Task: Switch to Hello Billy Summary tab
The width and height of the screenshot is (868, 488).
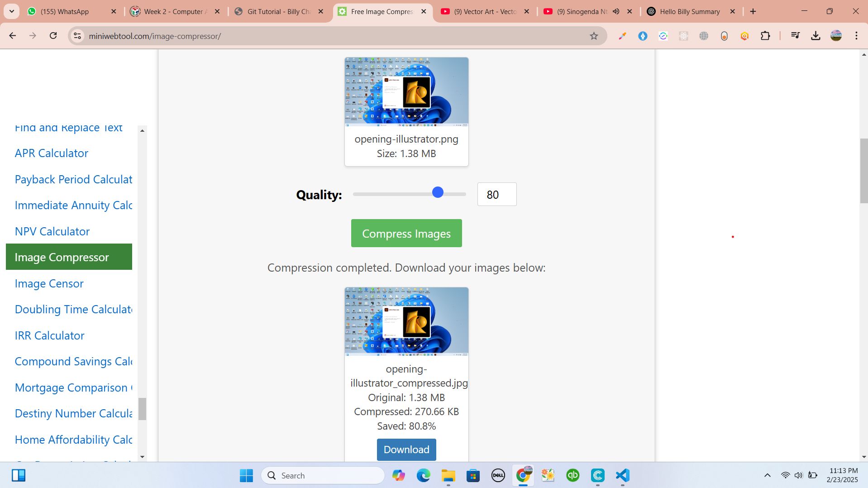Action: tap(690, 11)
